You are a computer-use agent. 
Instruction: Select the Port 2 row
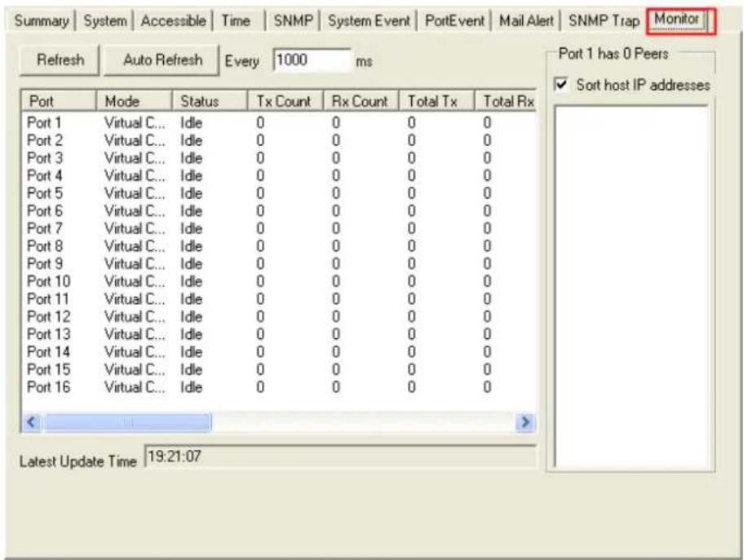coord(279,140)
